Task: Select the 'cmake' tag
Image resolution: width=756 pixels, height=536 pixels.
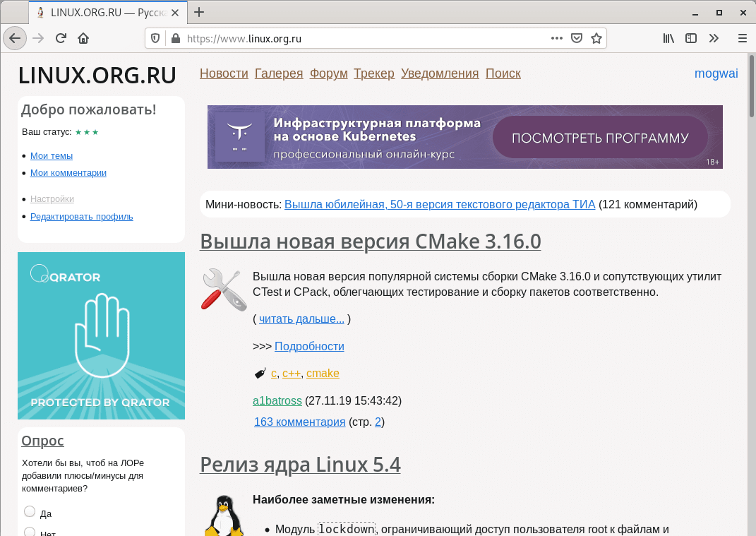Action: pyautogui.click(x=323, y=374)
